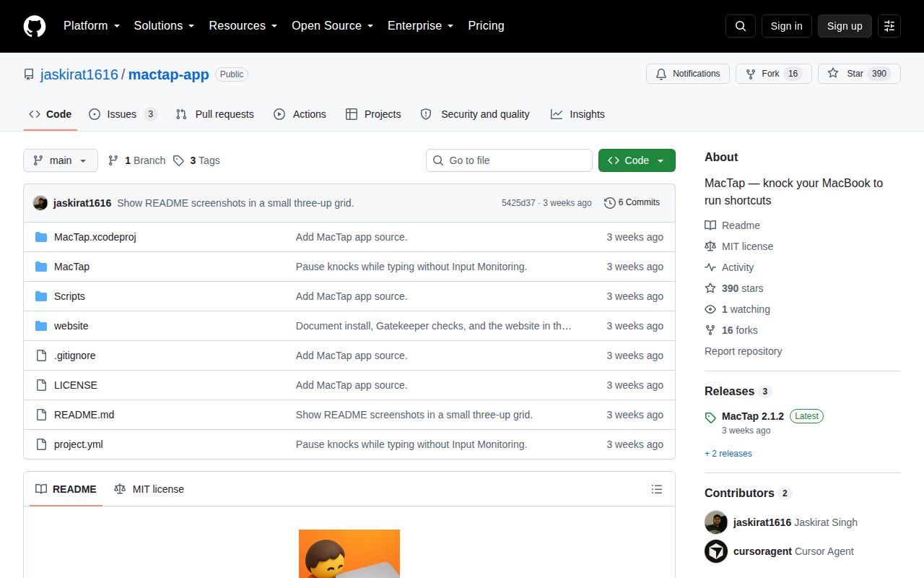This screenshot has width=924, height=578.
Task: Click jaskirat1616 avatar in commit bar
Action: [x=40, y=203]
